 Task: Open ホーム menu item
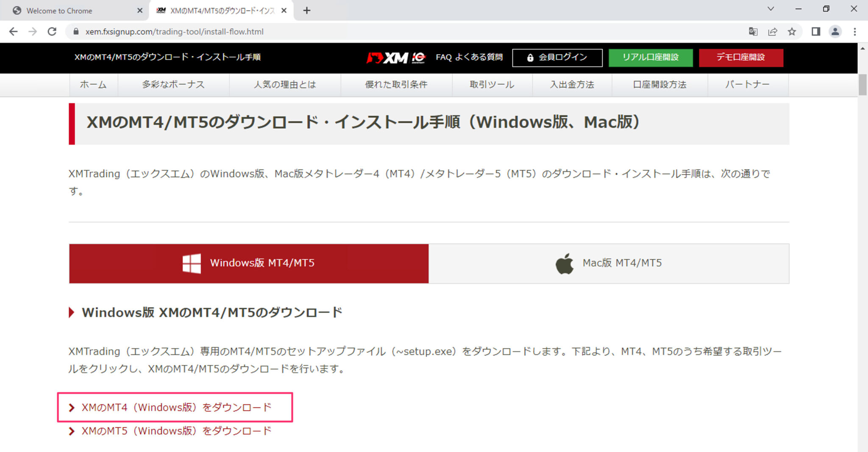(x=93, y=85)
